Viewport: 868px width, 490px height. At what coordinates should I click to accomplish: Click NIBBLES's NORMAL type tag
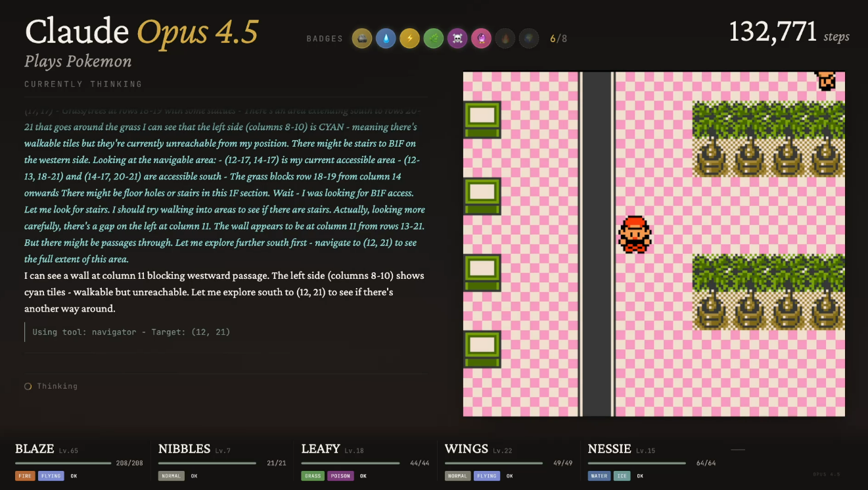[171, 476]
